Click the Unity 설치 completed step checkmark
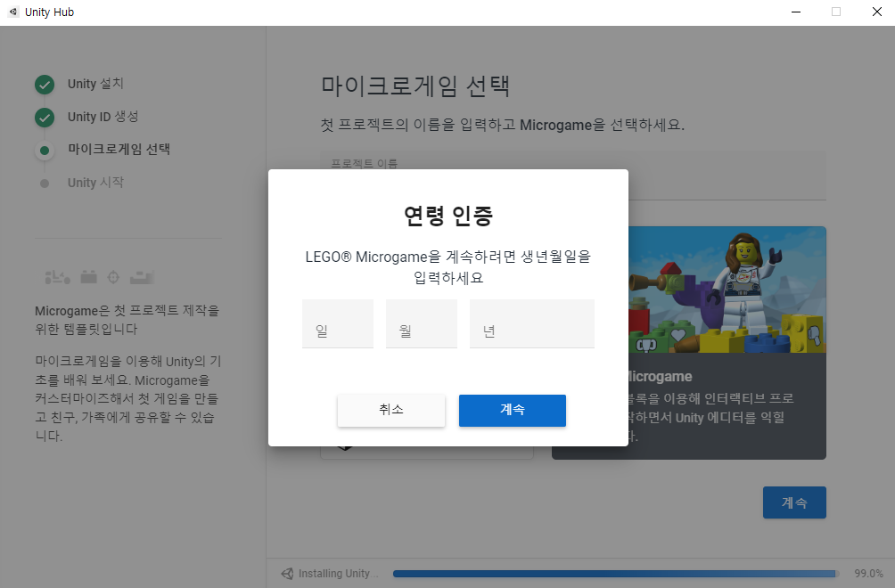Image resolution: width=895 pixels, height=588 pixels. [x=45, y=85]
